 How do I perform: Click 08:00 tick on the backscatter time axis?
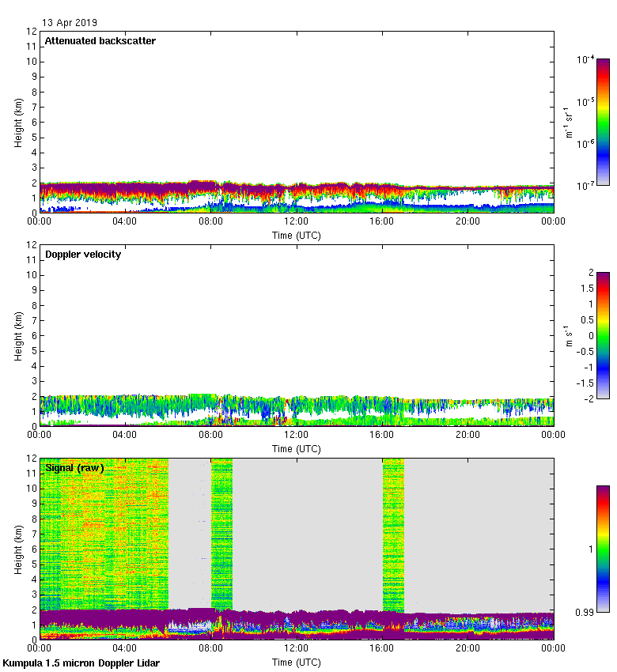[x=211, y=222]
